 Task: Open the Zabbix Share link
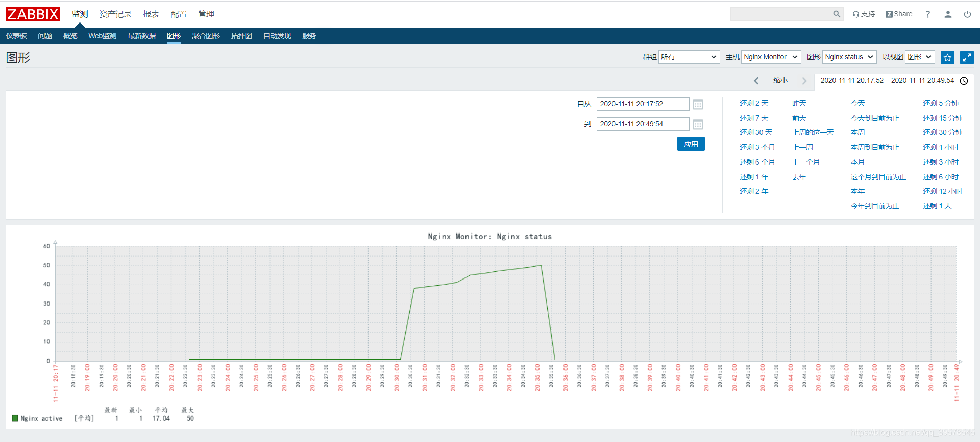(899, 14)
